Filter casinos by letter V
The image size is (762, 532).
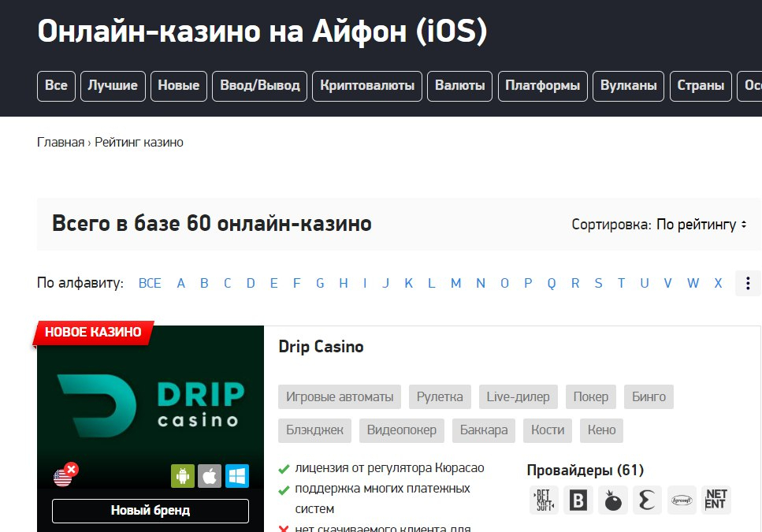pyautogui.click(x=667, y=283)
